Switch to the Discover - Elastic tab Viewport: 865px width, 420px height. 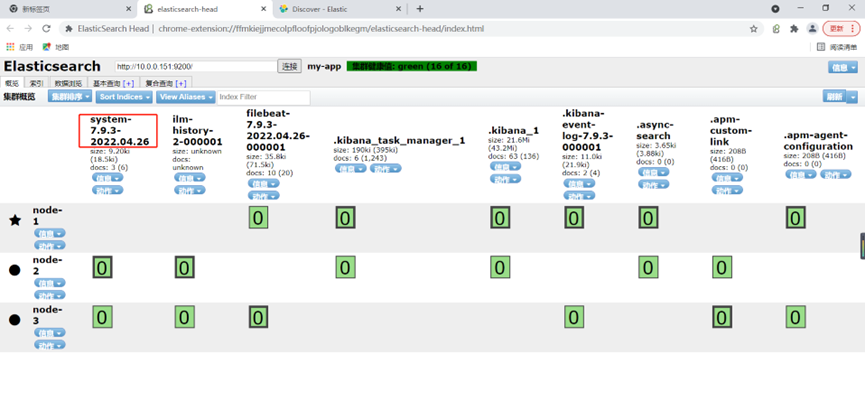[x=340, y=9]
